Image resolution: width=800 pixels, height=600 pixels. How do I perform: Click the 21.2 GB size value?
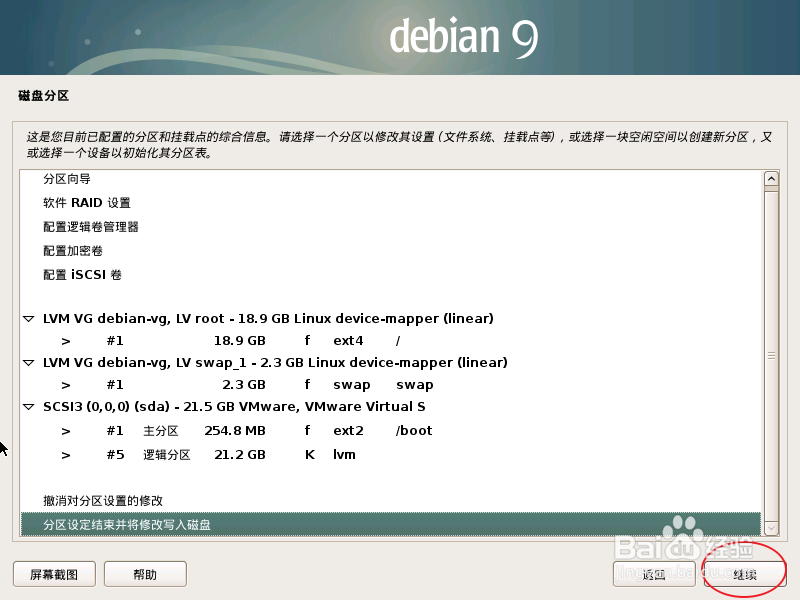(x=240, y=455)
